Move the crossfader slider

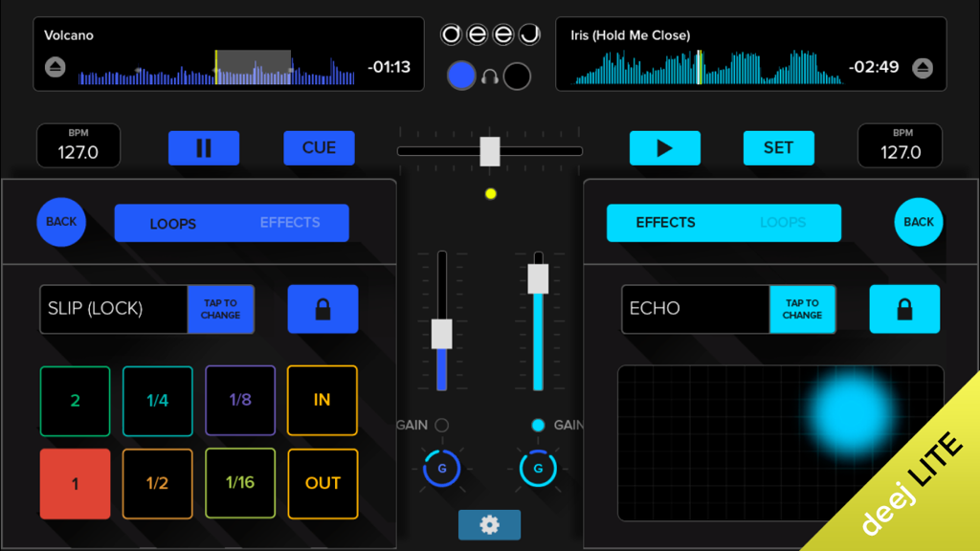click(490, 149)
